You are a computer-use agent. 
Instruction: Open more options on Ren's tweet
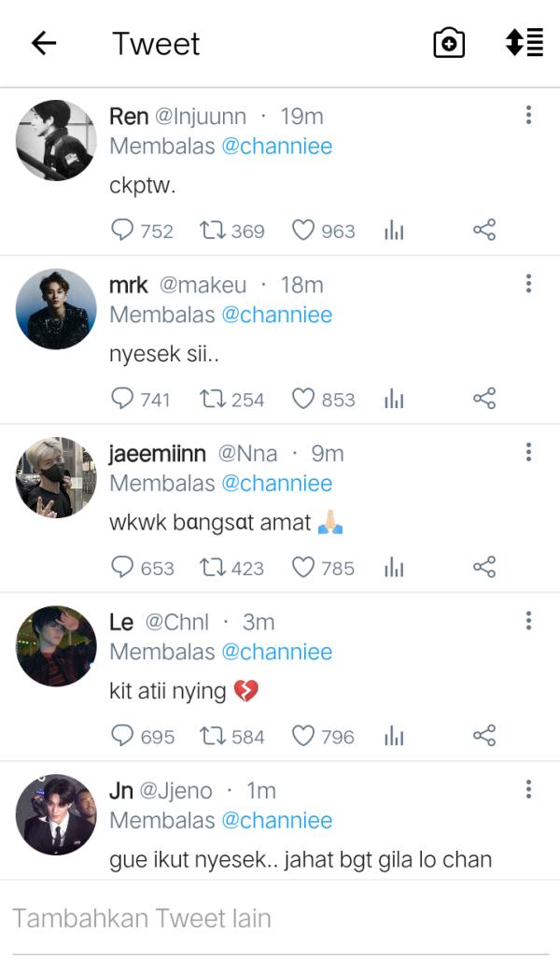point(528,116)
